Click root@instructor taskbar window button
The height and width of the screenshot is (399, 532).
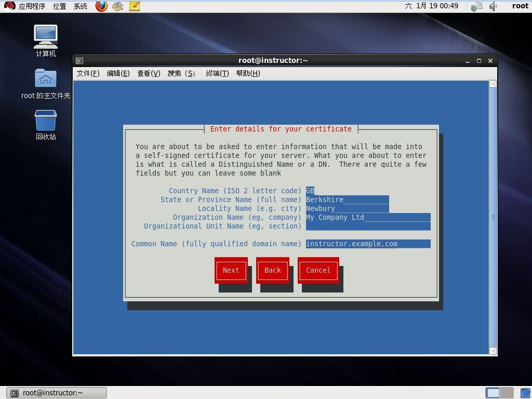[57, 393]
